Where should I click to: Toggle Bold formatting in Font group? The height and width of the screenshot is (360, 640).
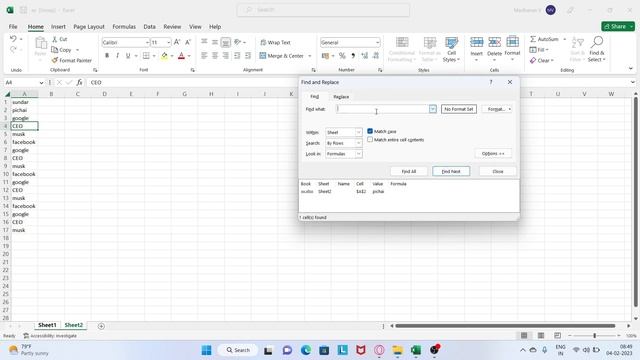(x=107, y=56)
